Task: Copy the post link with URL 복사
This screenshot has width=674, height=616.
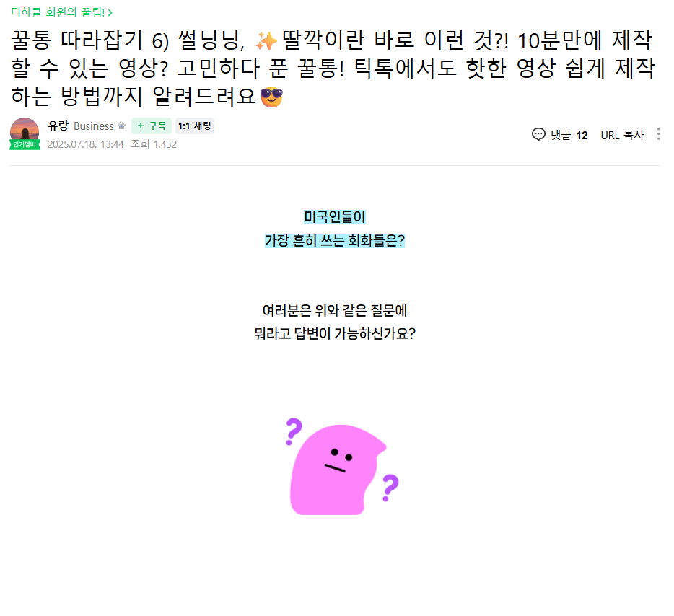Action: pyautogui.click(x=622, y=135)
